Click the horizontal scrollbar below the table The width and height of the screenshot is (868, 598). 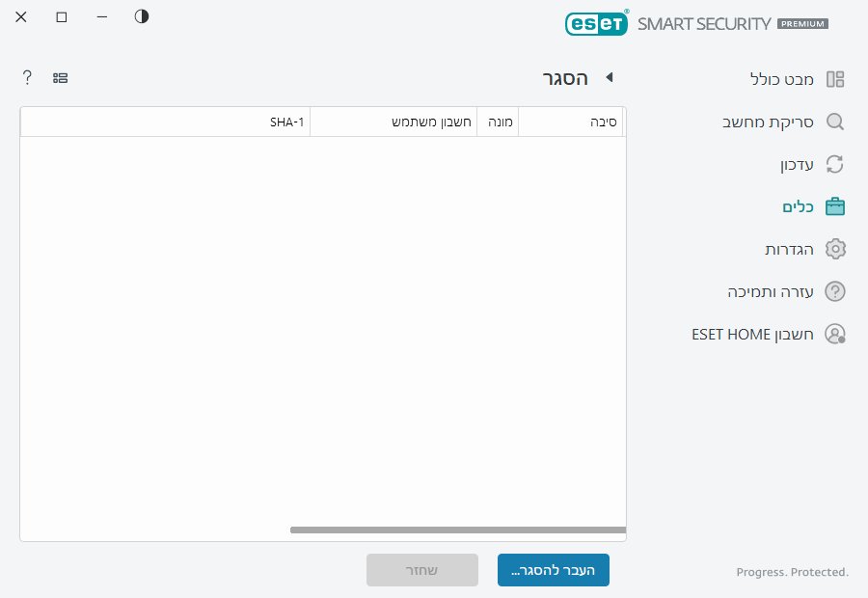pos(459,529)
